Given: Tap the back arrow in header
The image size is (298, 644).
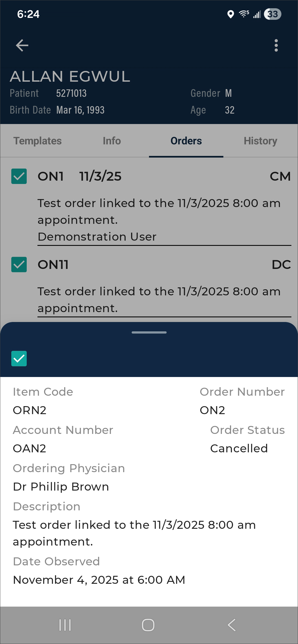Looking at the screenshot, I should tap(22, 45).
